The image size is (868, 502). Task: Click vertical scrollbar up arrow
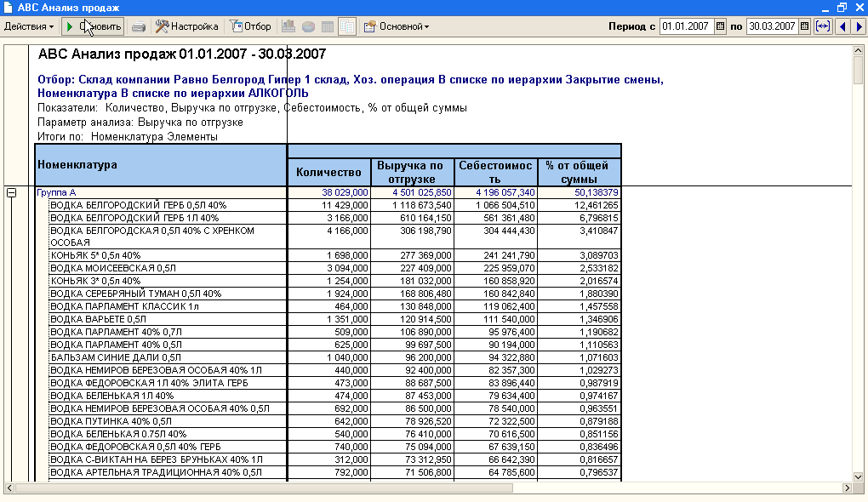pyautogui.click(x=858, y=50)
